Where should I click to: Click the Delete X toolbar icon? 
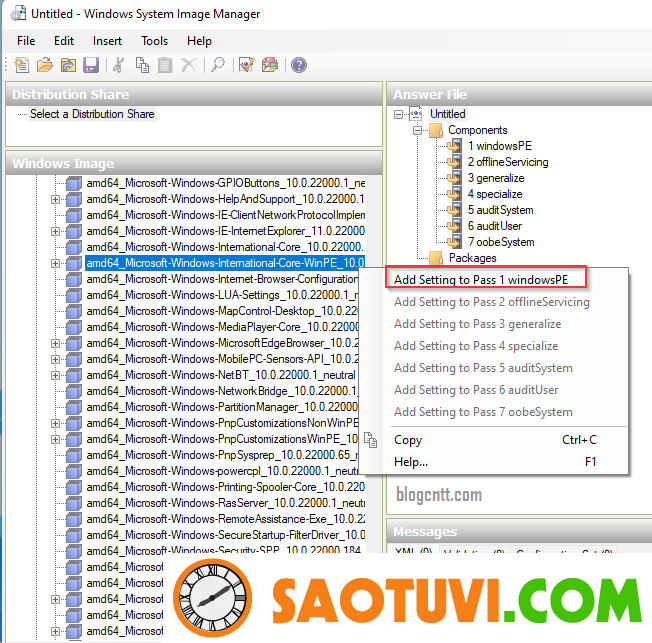188,65
